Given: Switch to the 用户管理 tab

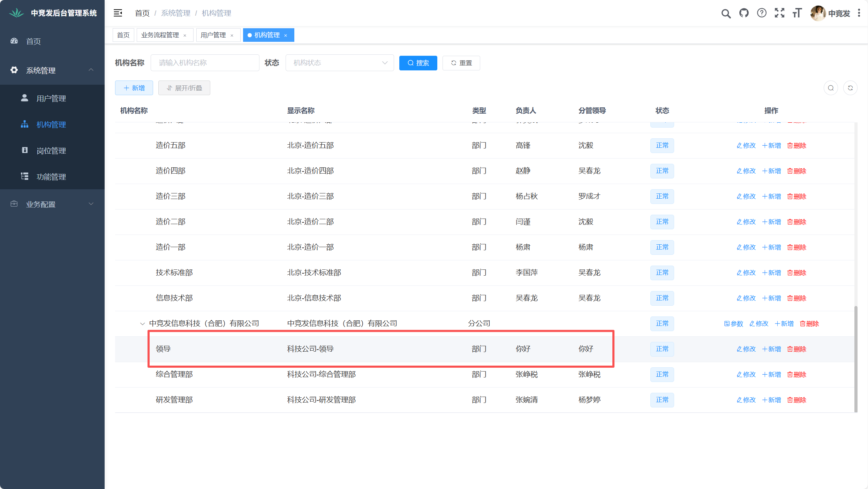Looking at the screenshot, I should pyautogui.click(x=213, y=35).
